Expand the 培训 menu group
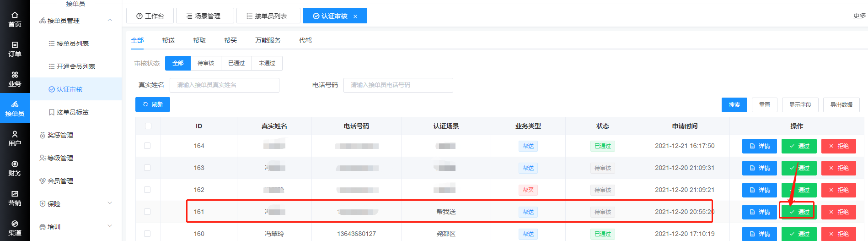The image size is (868, 241). click(110, 226)
